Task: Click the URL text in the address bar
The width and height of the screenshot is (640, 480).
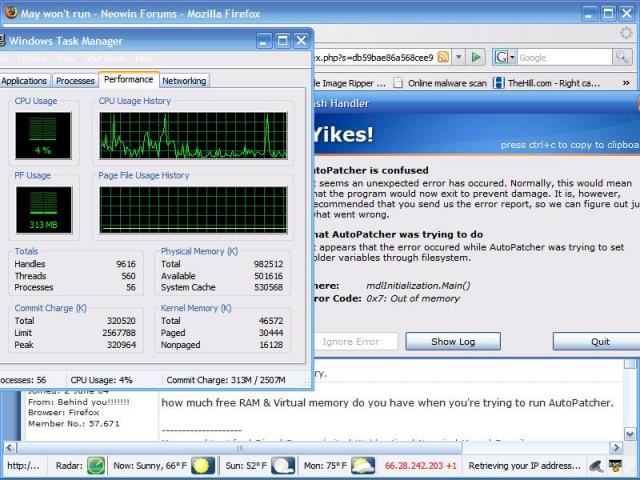Action: [373, 58]
